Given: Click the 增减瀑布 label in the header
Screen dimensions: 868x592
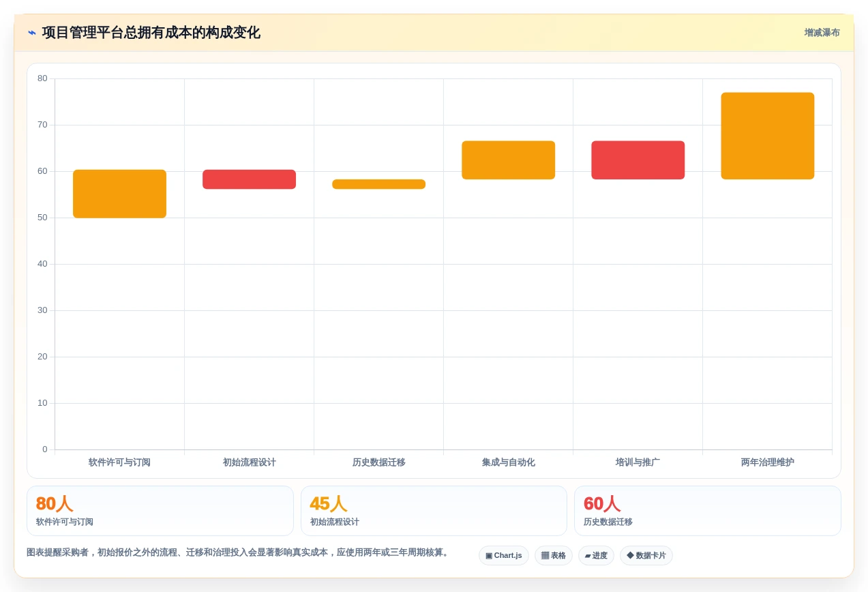Looking at the screenshot, I should coord(822,33).
